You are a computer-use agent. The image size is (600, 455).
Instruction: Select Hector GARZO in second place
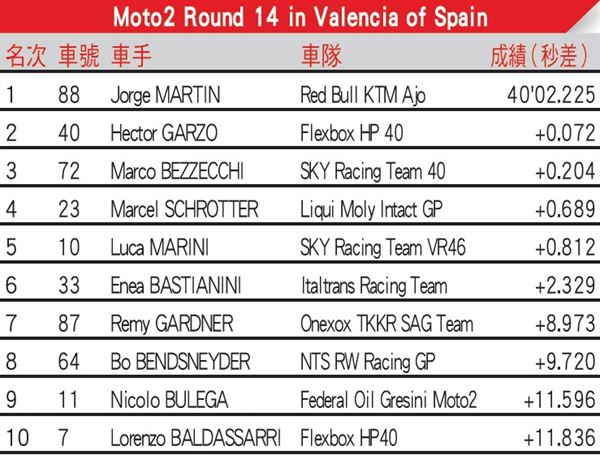(x=164, y=133)
